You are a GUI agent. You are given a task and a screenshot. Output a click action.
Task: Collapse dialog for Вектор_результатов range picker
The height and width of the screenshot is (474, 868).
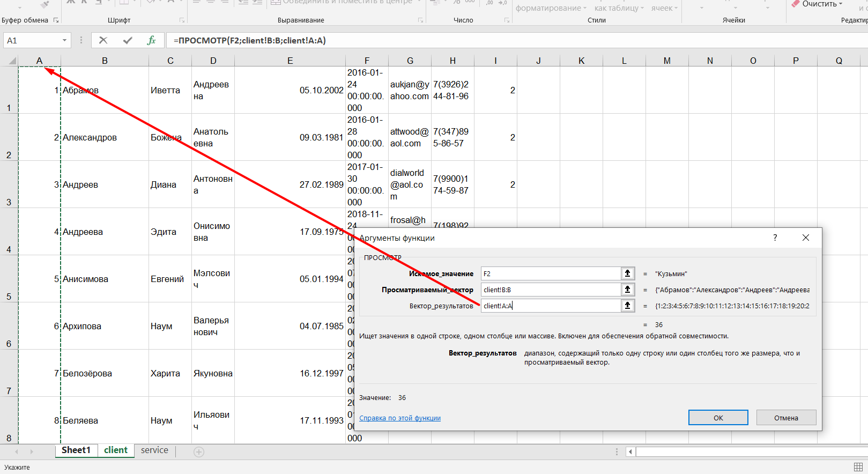tap(627, 306)
